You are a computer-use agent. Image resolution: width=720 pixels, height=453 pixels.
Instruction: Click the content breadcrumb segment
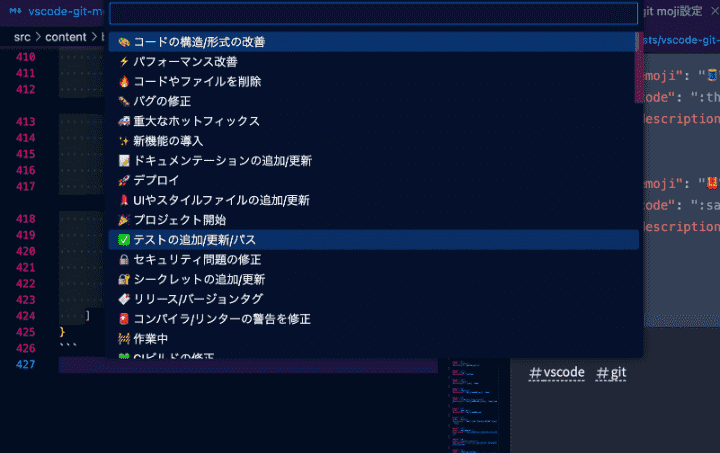click(x=66, y=37)
